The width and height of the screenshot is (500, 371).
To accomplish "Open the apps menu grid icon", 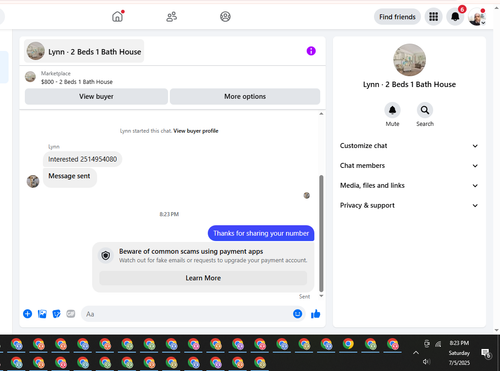I will click(x=433, y=16).
